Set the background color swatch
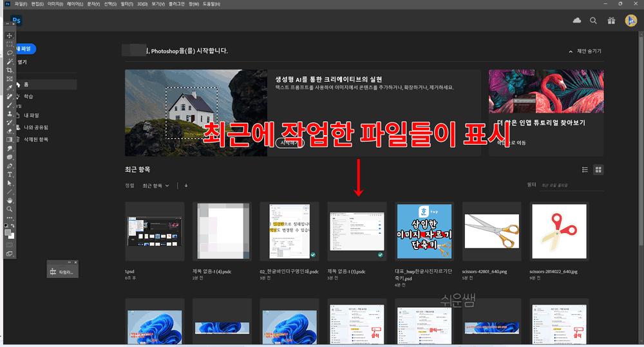Viewport: 644px width, 347px height. [12, 236]
